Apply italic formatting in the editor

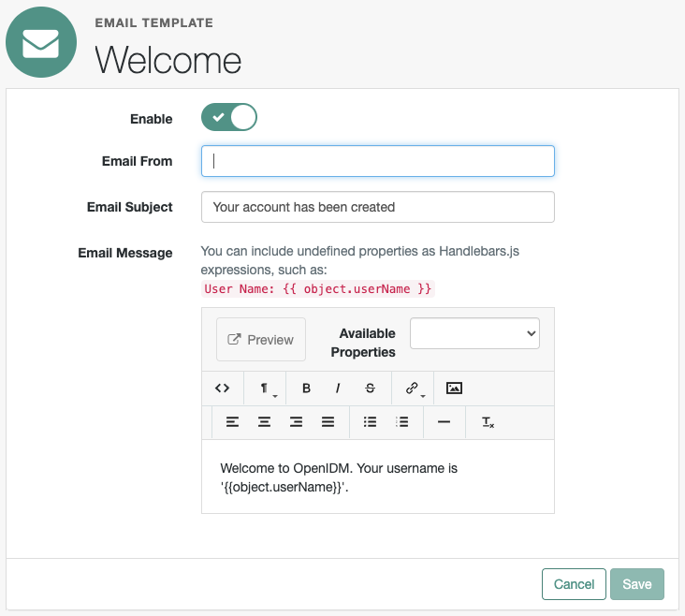(338, 388)
